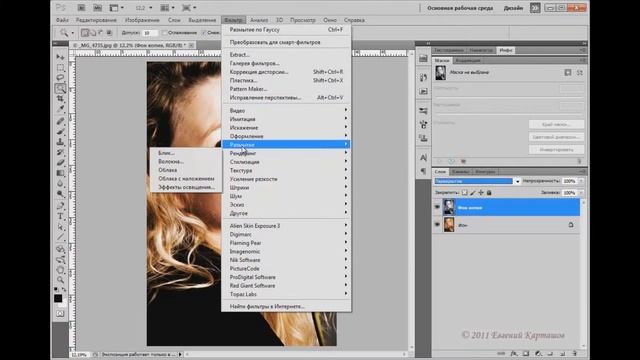This screenshot has height=360, width=640.
Task: Toggle lock image pixels
Action: [473, 193]
